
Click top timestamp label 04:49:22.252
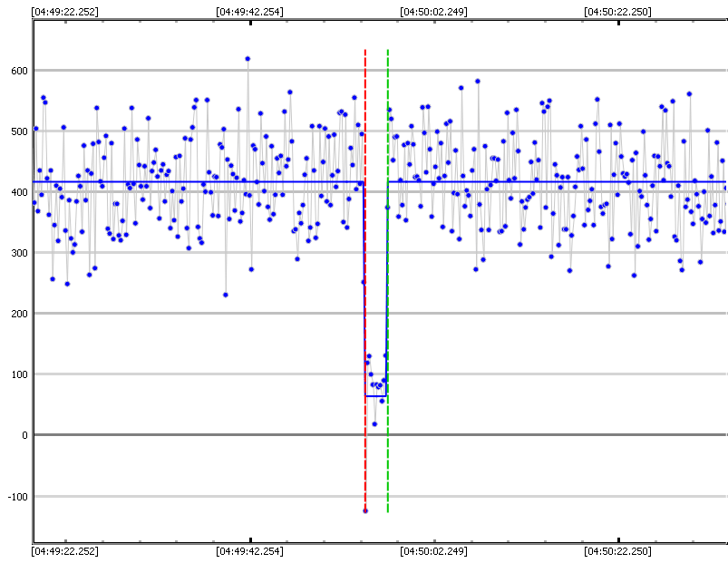point(65,12)
